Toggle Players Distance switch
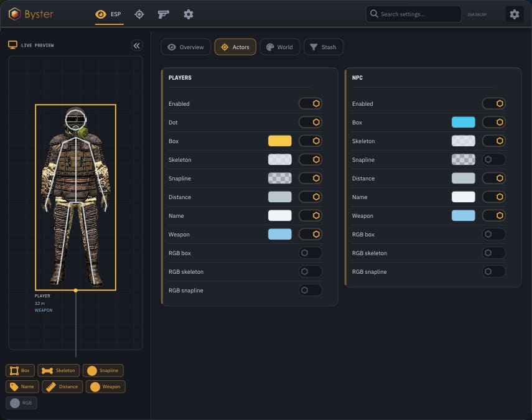This screenshot has height=420, width=532. (x=310, y=197)
